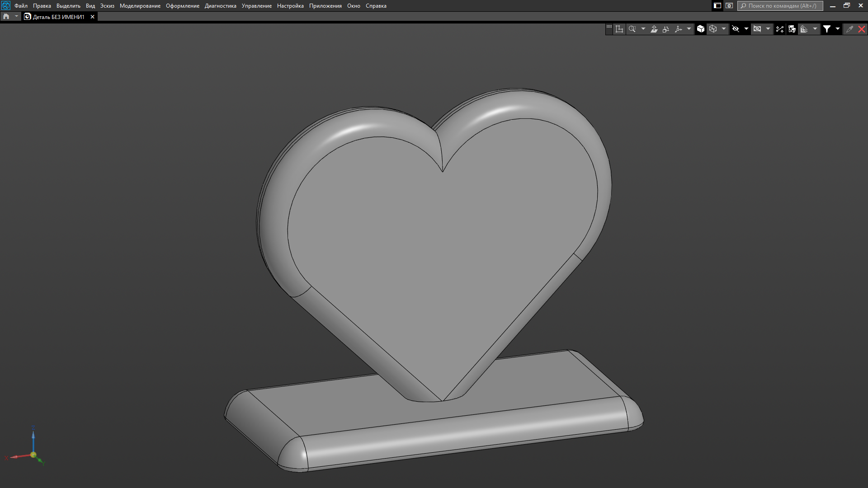Close the Деталь БЕЗ ИМЕНИ1 tab
Image resolution: width=868 pixels, height=488 pixels.
click(x=93, y=17)
